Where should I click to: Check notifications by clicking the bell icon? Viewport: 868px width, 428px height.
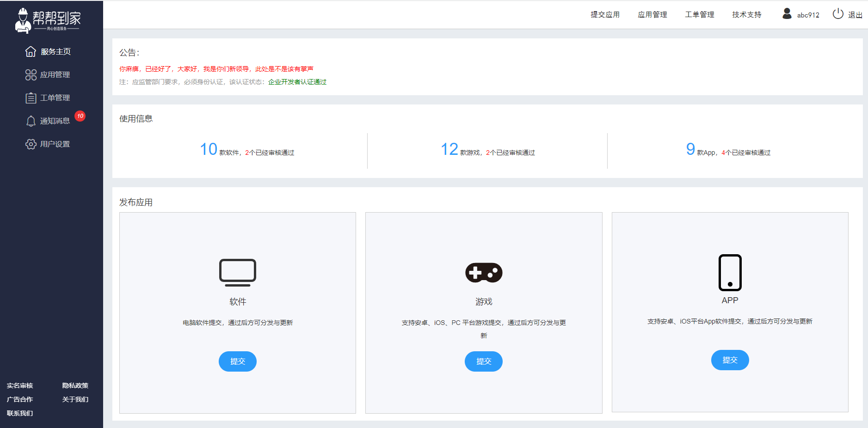(x=31, y=121)
